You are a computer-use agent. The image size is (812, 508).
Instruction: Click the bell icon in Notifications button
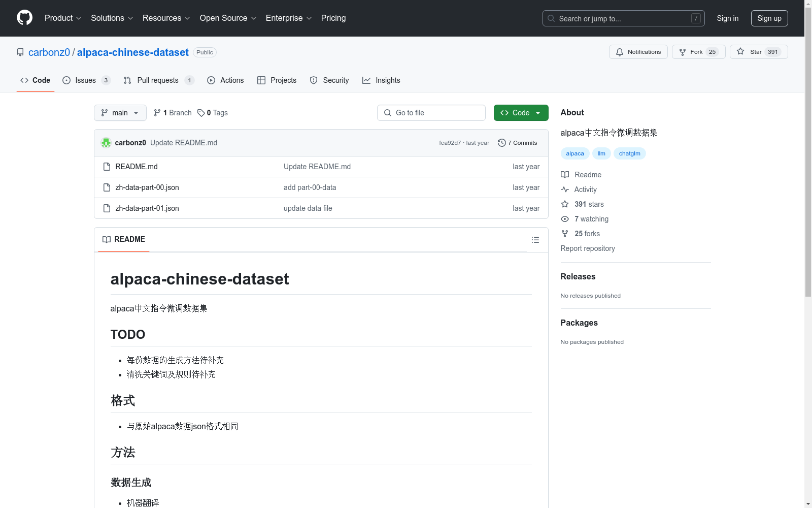[620, 52]
